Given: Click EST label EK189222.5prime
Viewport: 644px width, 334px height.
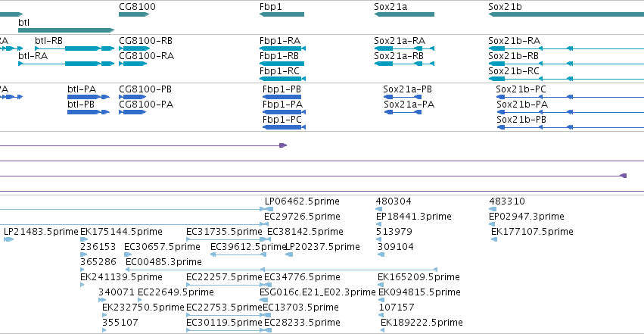Looking at the screenshot, I should (422, 323).
